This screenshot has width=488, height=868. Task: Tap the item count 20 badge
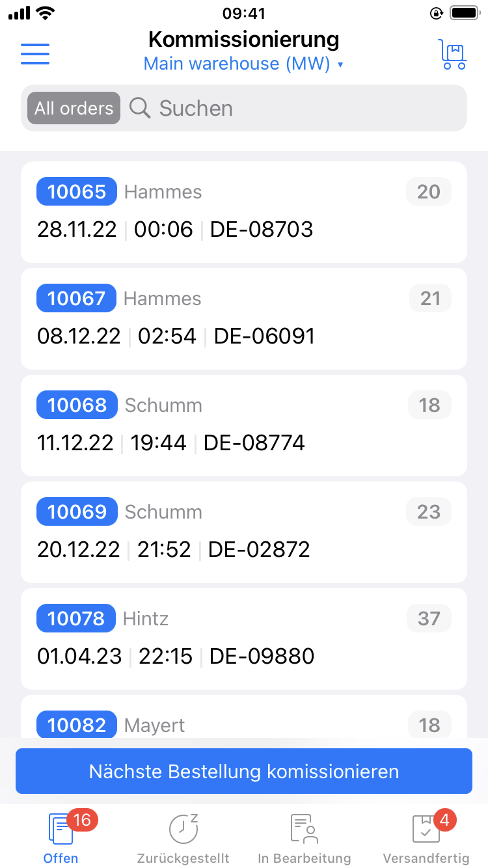tap(429, 192)
